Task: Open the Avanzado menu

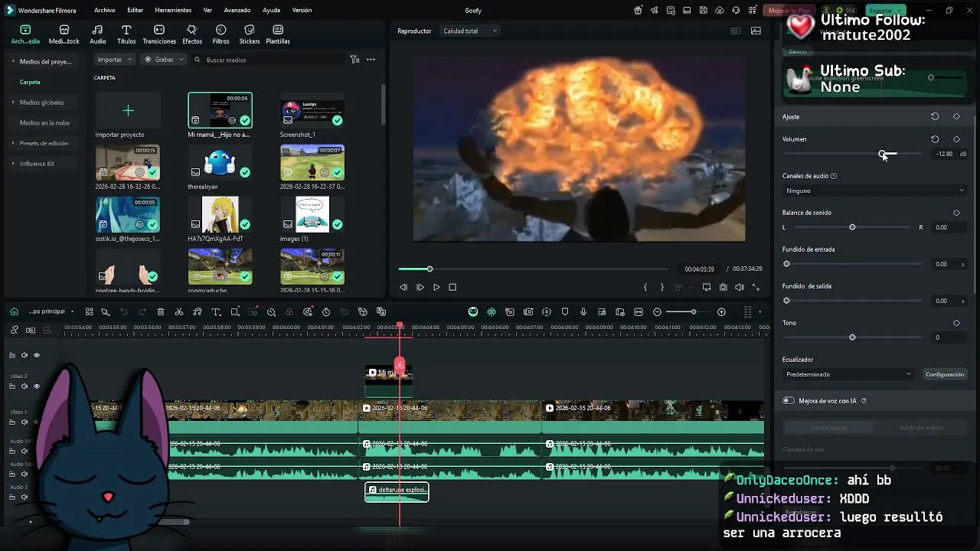Action: (237, 11)
